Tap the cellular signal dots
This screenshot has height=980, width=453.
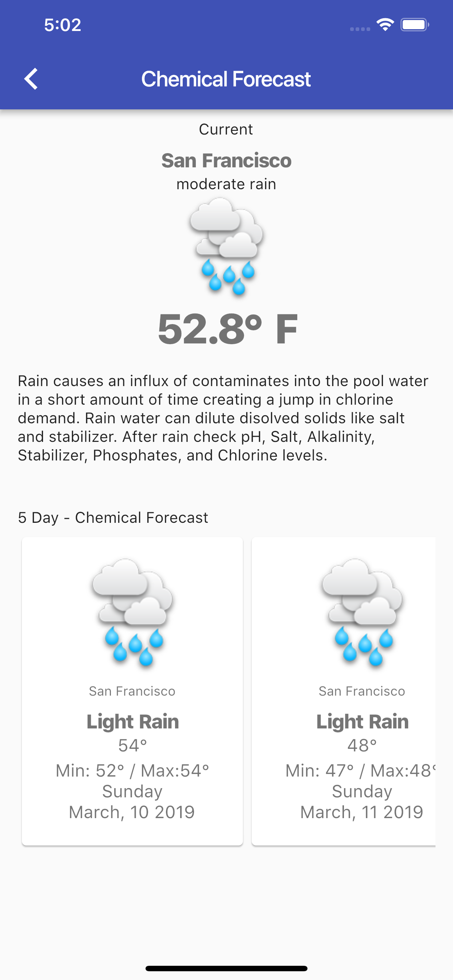click(x=360, y=29)
